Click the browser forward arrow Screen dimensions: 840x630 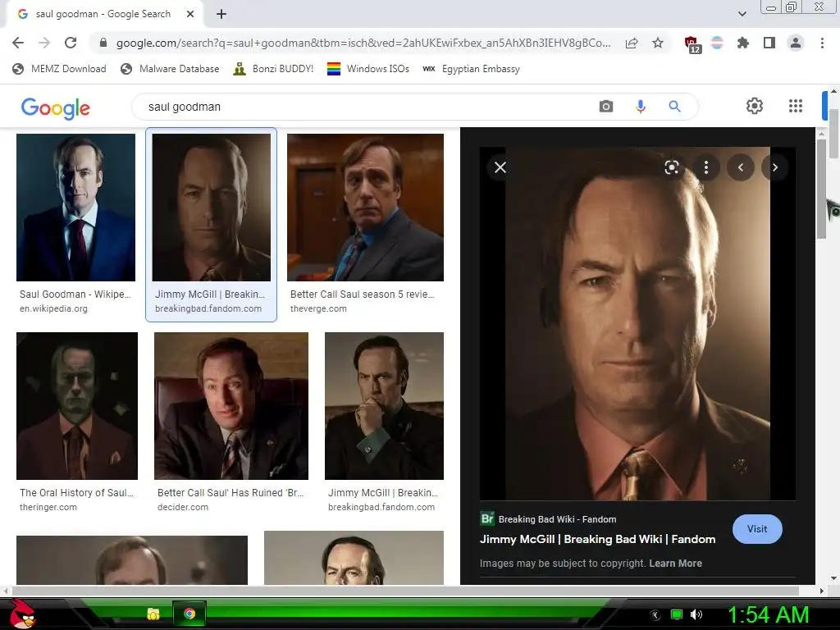point(44,43)
